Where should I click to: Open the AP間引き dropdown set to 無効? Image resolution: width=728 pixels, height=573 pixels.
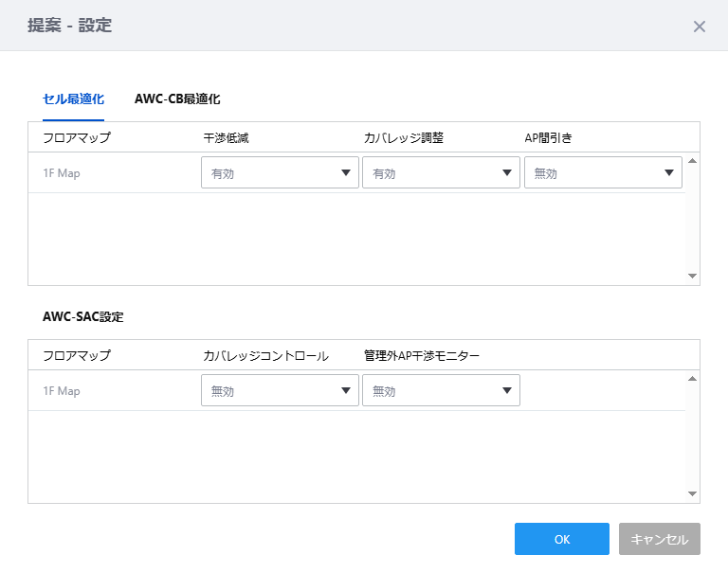click(603, 172)
